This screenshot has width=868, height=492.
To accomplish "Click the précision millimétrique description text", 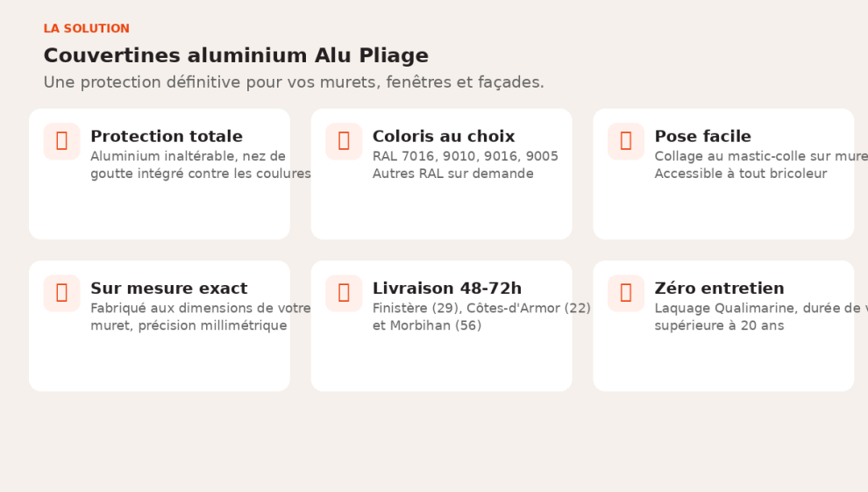I will pyautogui.click(x=189, y=326).
